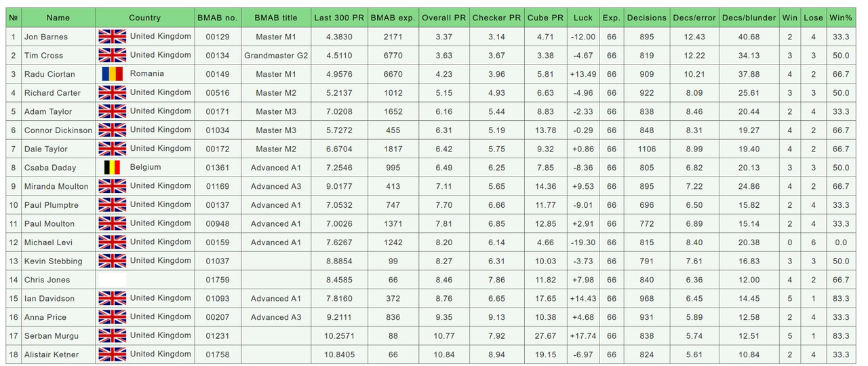Click the UK flag in Michael Levi row
Image resolution: width=868 pixels, height=366 pixels.
click(x=113, y=242)
